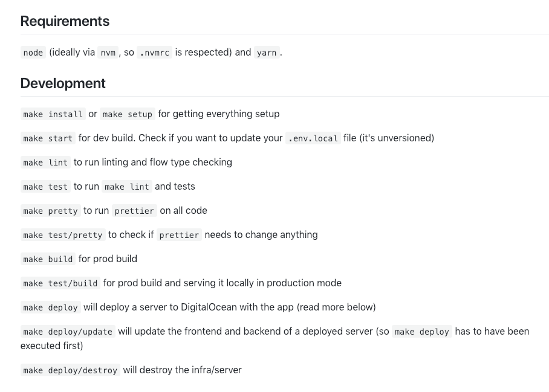The height and width of the screenshot is (392, 549).
Task: Click the make test/build command
Action: point(60,283)
